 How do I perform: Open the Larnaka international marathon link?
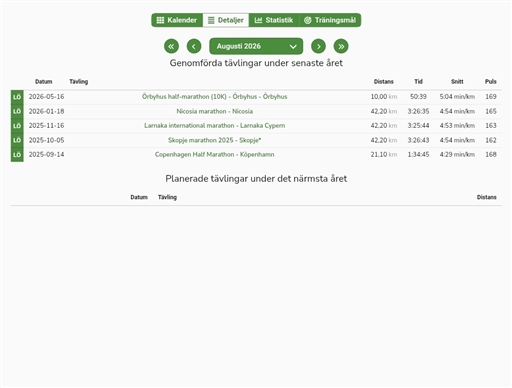point(215,126)
